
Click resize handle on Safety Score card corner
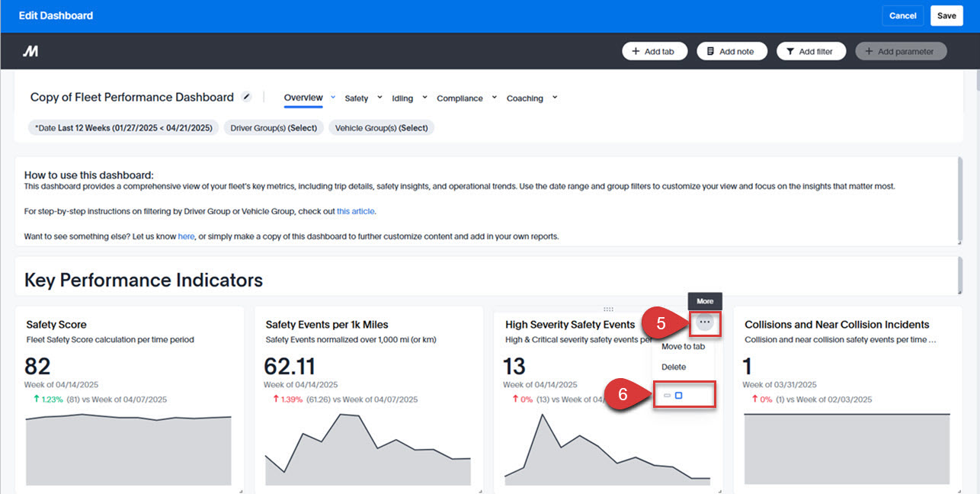241,491
